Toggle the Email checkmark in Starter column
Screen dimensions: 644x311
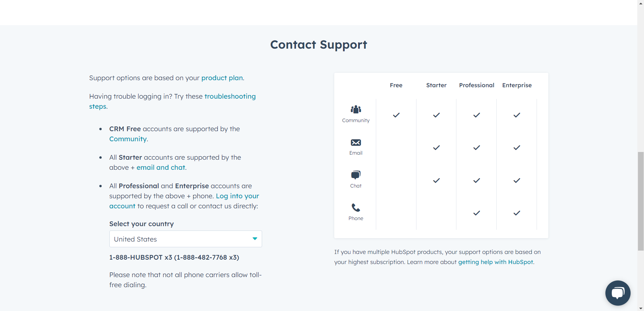pos(436,147)
